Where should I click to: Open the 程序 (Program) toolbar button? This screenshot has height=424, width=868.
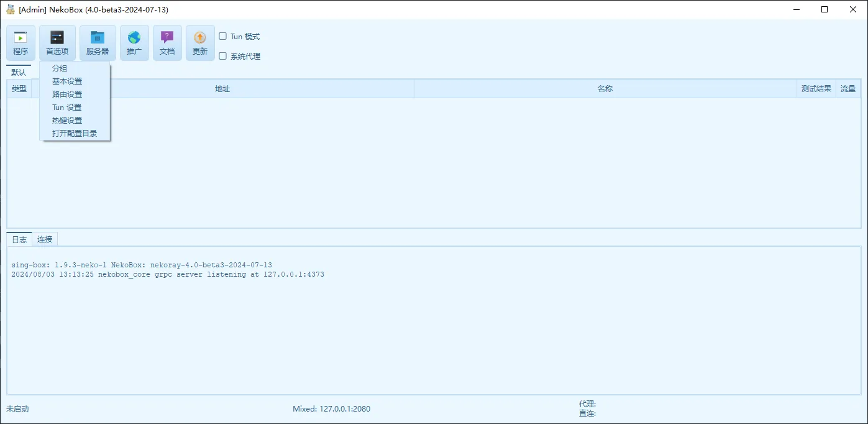click(21, 43)
